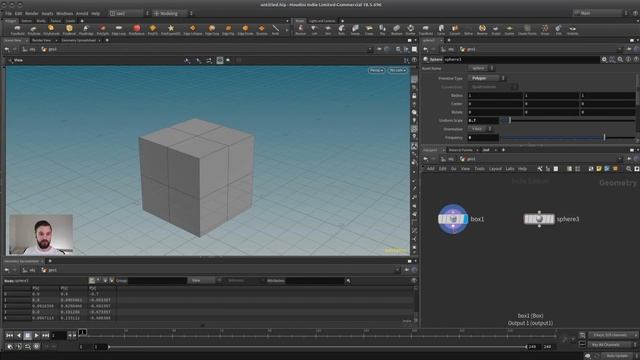Select the Edge Divide shelf tool
Viewport: 640px width, 360px height.
[x=245, y=29]
